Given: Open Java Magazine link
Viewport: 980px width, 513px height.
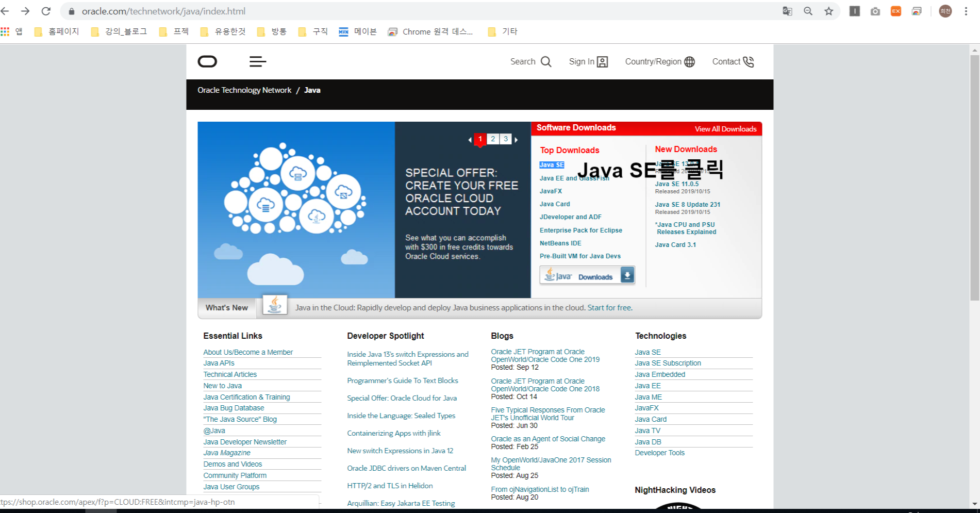Looking at the screenshot, I should click(227, 453).
